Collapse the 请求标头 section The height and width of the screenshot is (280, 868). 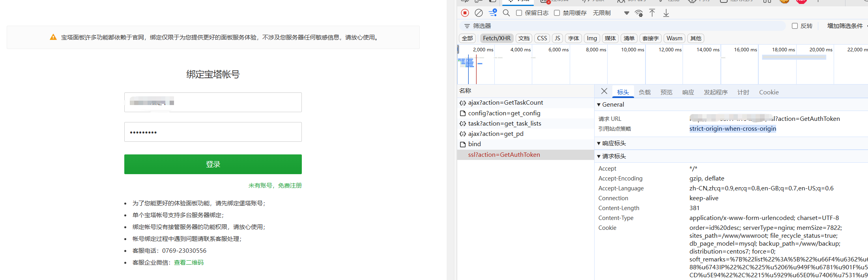599,156
